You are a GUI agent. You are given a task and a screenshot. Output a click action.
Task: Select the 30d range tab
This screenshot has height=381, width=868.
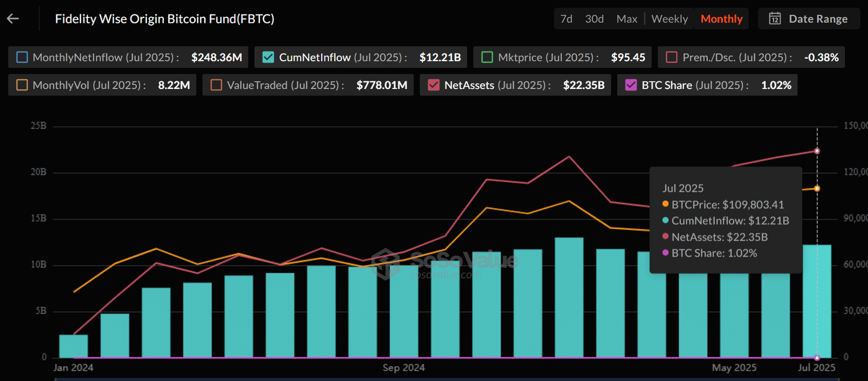(594, 19)
